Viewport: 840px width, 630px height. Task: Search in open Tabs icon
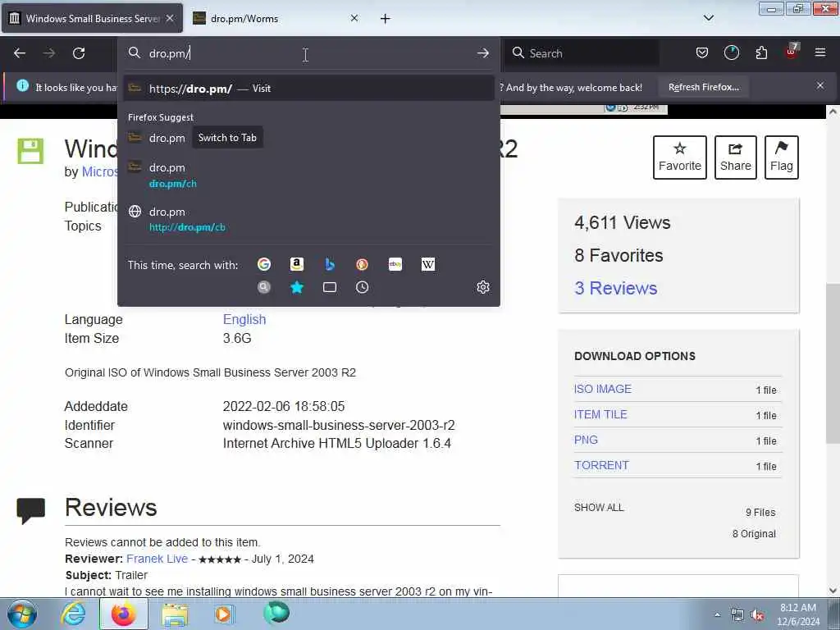330,287
